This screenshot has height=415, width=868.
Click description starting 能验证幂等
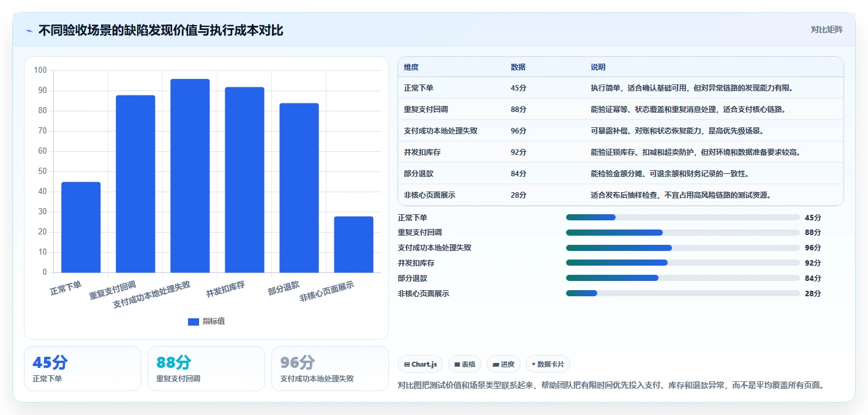[688, 110]
